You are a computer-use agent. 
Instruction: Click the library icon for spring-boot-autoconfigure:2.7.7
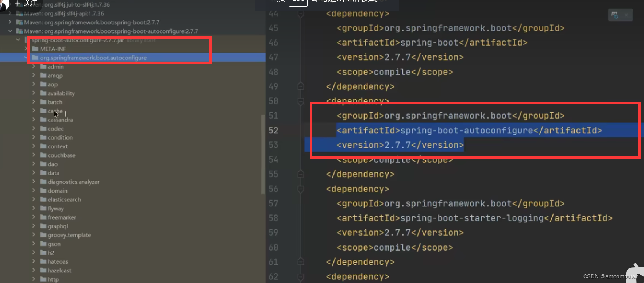click(x=20, y=31)
